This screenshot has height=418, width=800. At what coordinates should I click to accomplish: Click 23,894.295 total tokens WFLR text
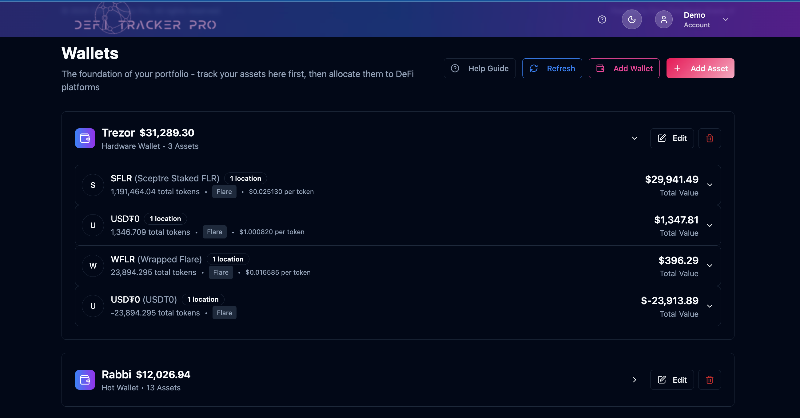click(x=154, y=273)
